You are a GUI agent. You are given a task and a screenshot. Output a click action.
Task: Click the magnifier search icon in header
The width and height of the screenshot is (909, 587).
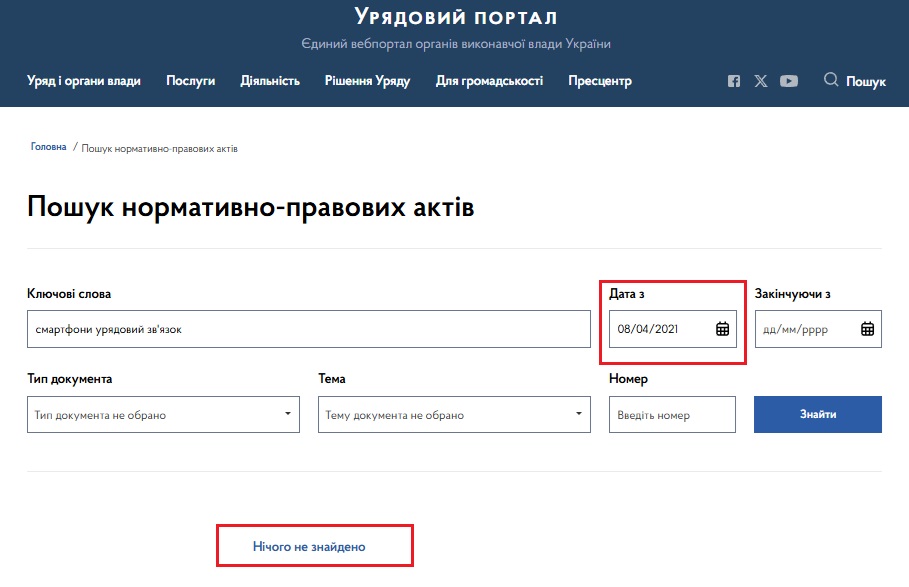pos(831,80)
